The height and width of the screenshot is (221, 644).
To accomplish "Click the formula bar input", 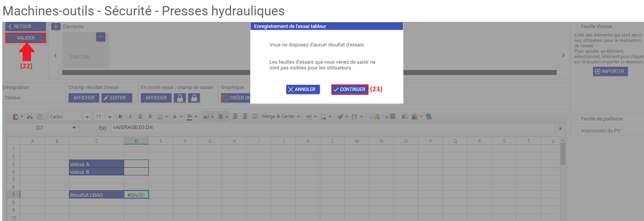I will coord(333,128).
